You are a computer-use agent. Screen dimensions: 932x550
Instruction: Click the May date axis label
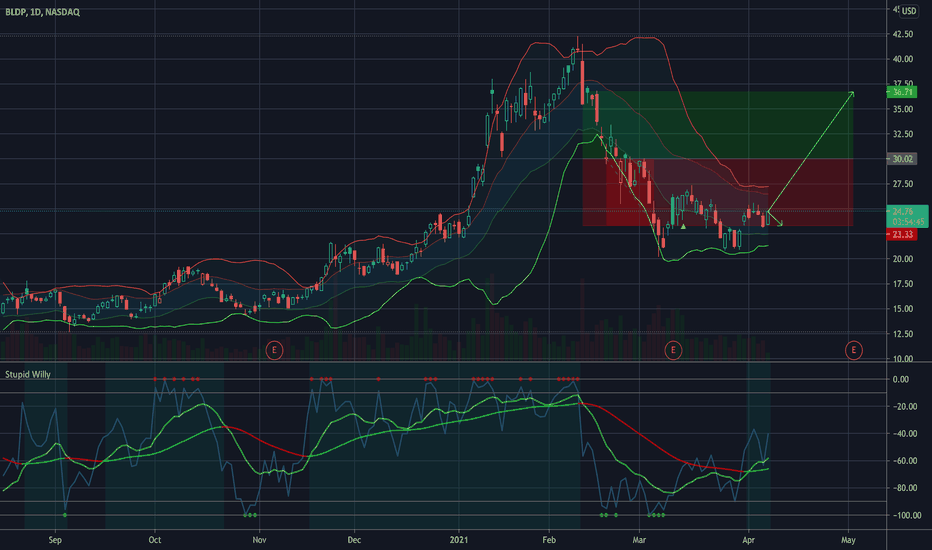(x=848, y=540)
